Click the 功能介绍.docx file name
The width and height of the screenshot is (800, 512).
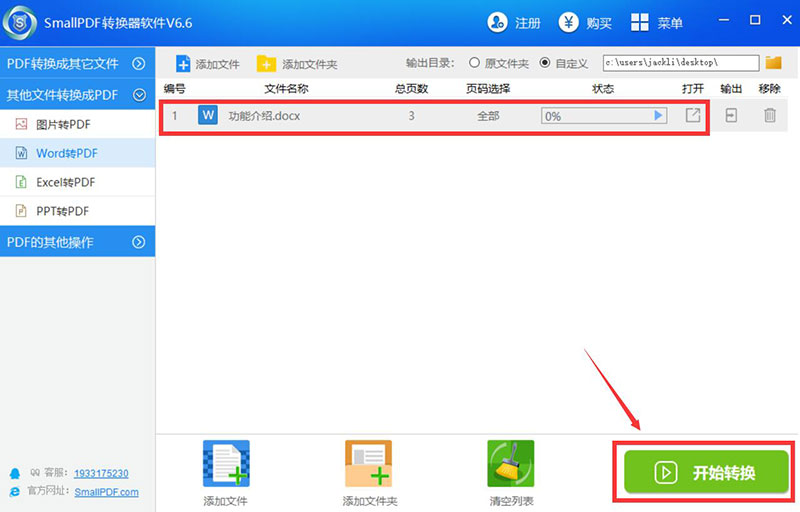(264, 116)
